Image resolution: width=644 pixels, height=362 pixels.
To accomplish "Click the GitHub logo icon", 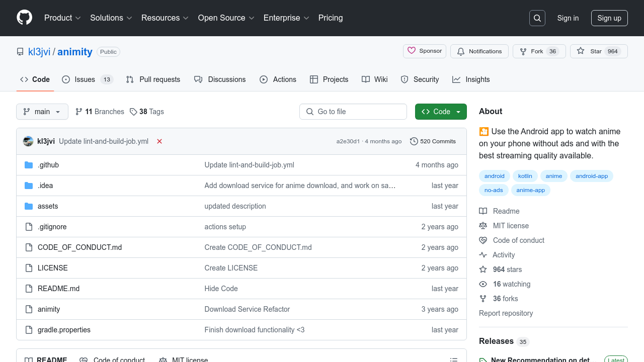I will point(24,18).
